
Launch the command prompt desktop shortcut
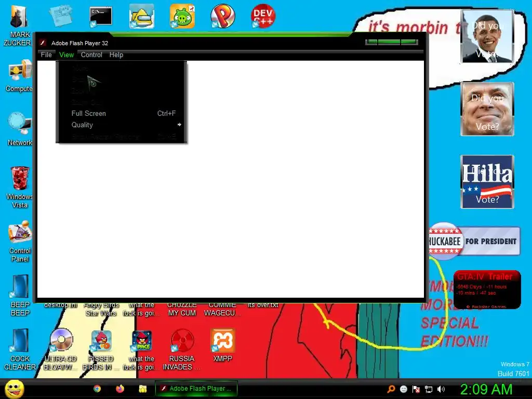click(x=101, y=16)
